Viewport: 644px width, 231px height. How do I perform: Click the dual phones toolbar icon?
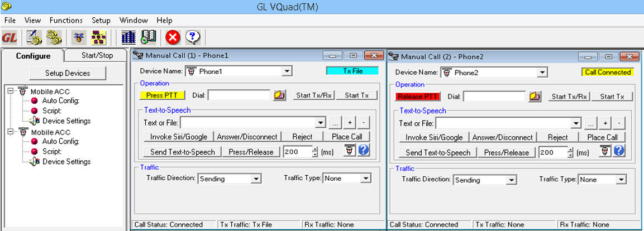[54, 38]
